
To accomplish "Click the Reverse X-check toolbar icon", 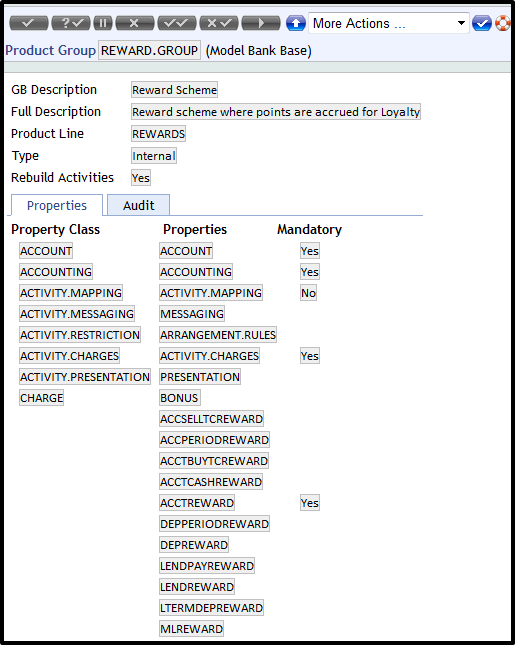I will 219,23.
